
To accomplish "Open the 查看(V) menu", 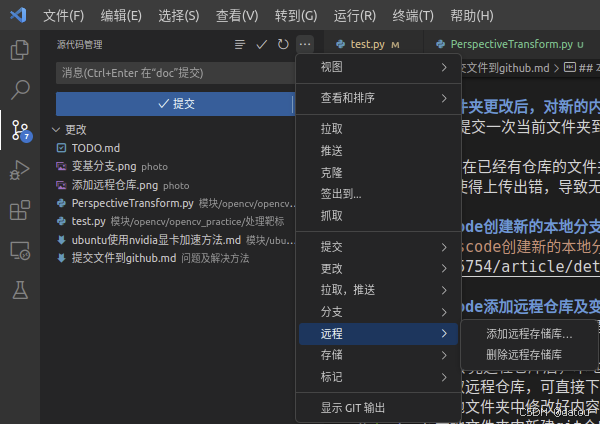I will 237,16.
